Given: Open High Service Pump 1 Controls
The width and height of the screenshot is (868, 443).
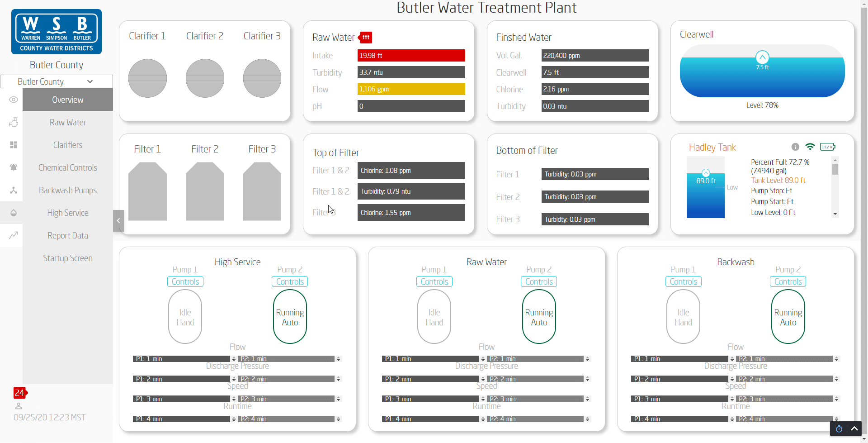Looking at the screenshot, I should click(x=185, y=281).
